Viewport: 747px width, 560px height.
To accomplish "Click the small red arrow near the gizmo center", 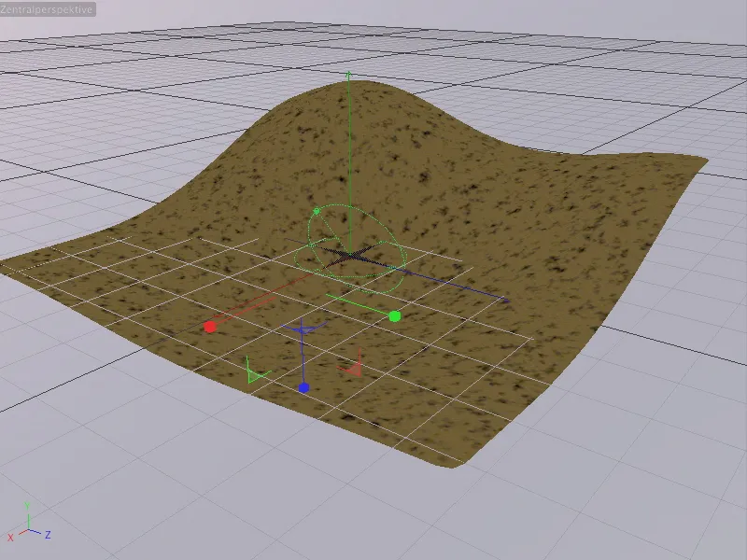I will pos(355,366).
